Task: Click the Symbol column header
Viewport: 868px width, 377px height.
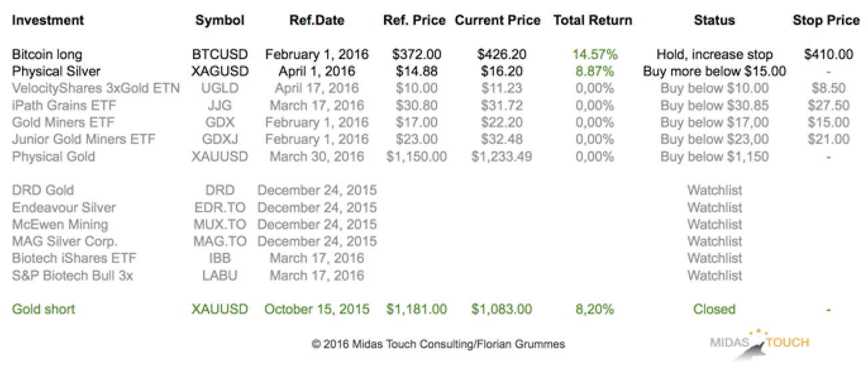Action: click(220, 21)
